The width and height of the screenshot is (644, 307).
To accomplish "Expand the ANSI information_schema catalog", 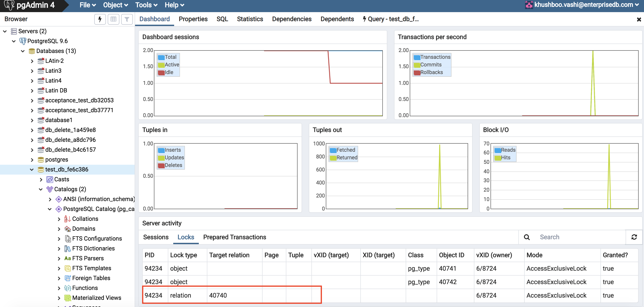I will point(50,199).
